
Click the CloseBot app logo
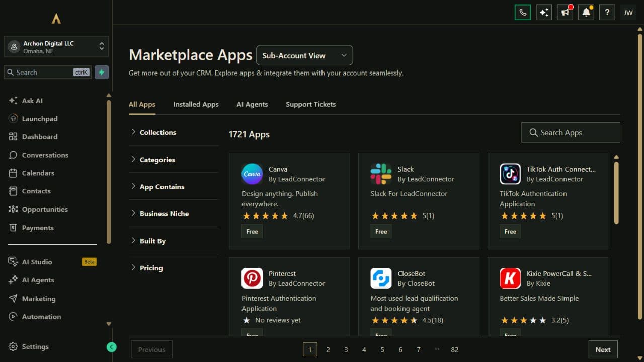pyautogui.click(x=381, y=278)
